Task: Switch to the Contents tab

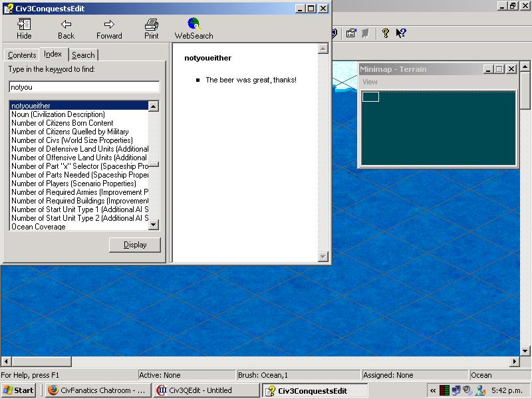Action: coord(22,55)
